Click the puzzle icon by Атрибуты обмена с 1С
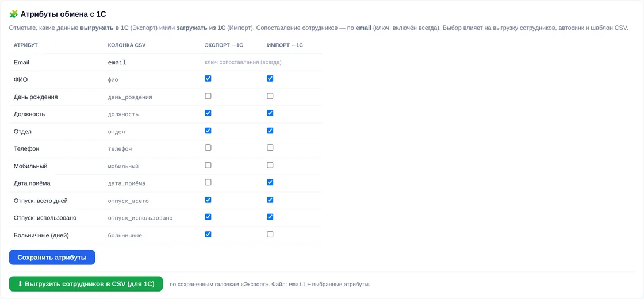This screenshot has height=299, width=644. (14, 14)
